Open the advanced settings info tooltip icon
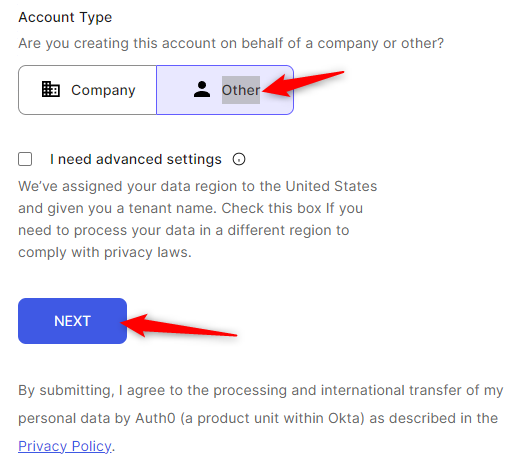524x475 pixels. [x=239, y=159]
